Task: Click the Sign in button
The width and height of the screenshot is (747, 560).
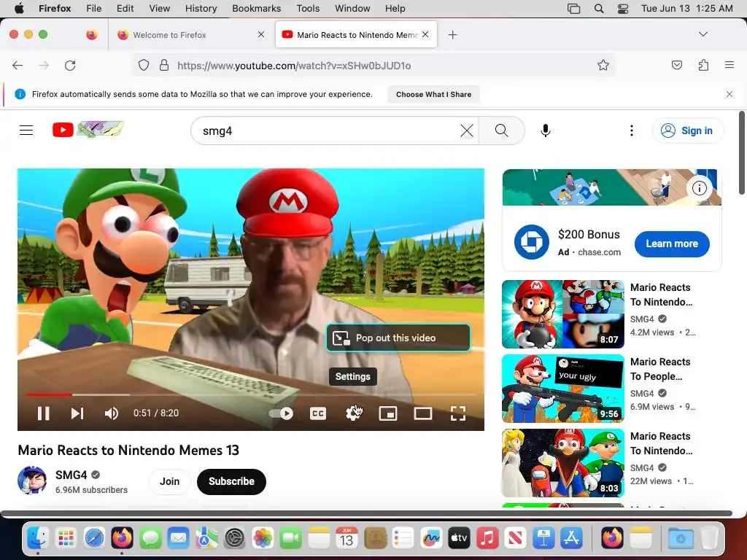Action: pyautogui.click(x=688, y=131)
